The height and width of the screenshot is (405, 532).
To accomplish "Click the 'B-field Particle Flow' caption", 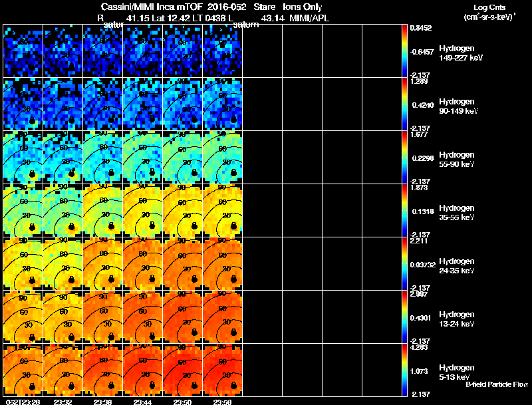I will (x=497, y=384).
